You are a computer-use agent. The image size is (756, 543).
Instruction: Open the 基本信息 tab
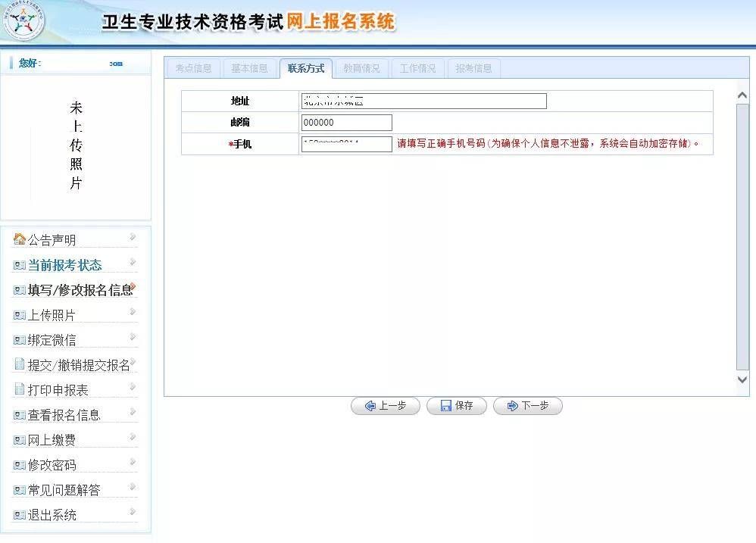pyautogui.click(x=249, y=68)
